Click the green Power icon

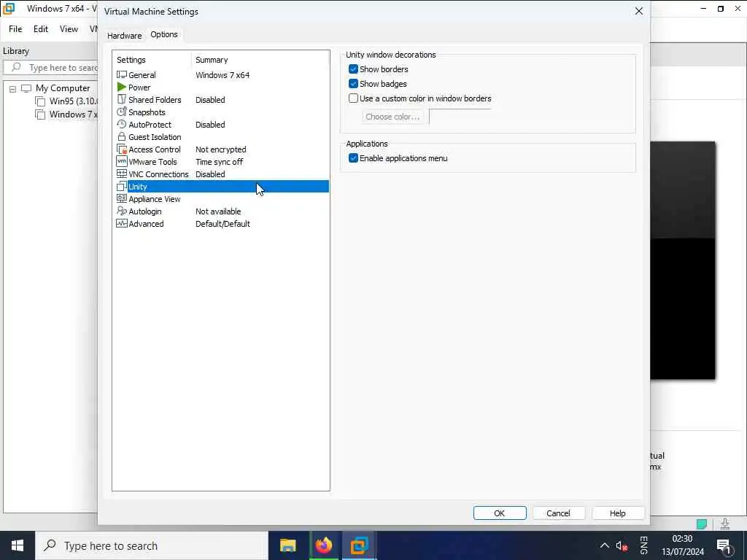pyautogui.click(x=122, y=87)
